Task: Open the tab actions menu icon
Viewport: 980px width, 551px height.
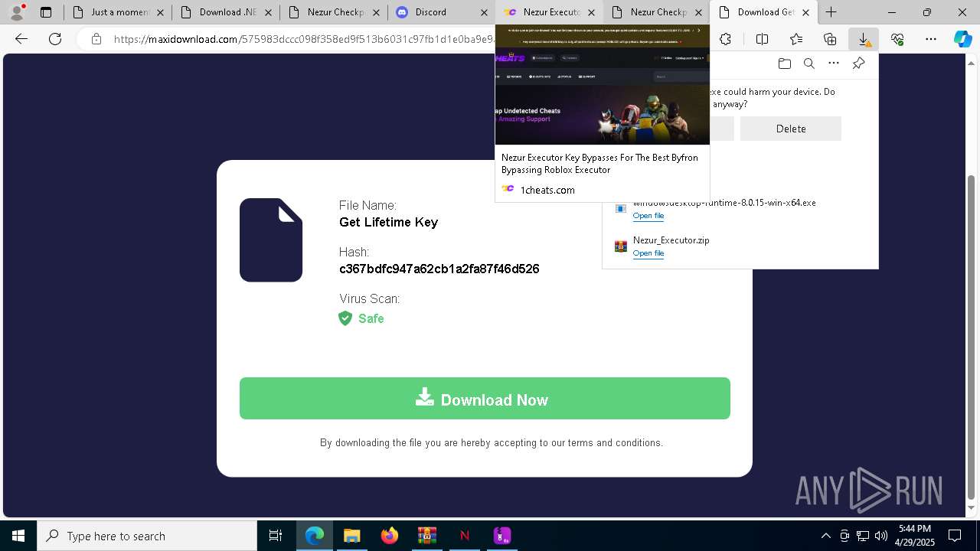Action: pos(46,12)
